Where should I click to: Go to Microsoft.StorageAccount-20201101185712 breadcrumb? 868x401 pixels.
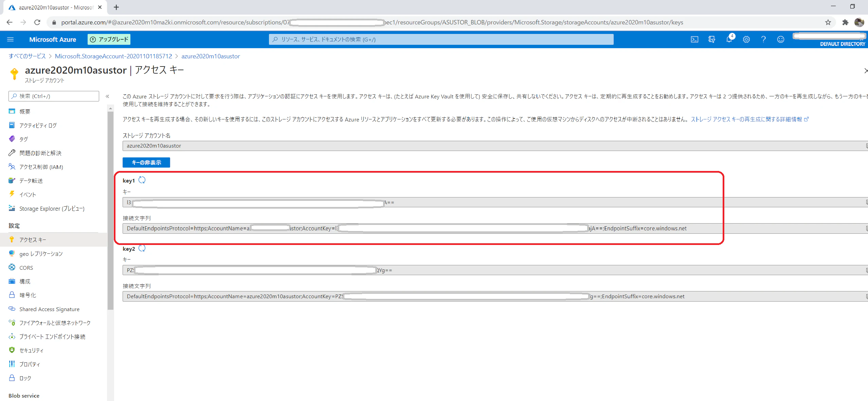113,56
